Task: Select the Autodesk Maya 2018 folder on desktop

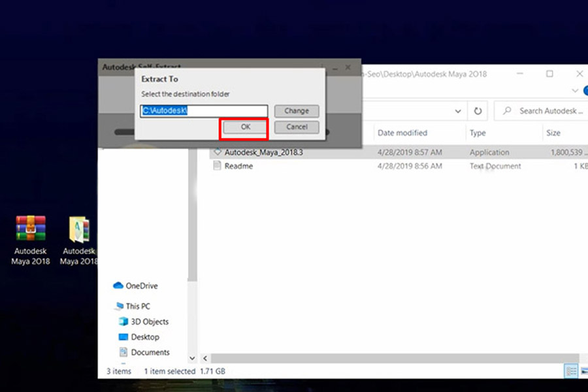Action: pyautogui.click(x=79, y=240)
